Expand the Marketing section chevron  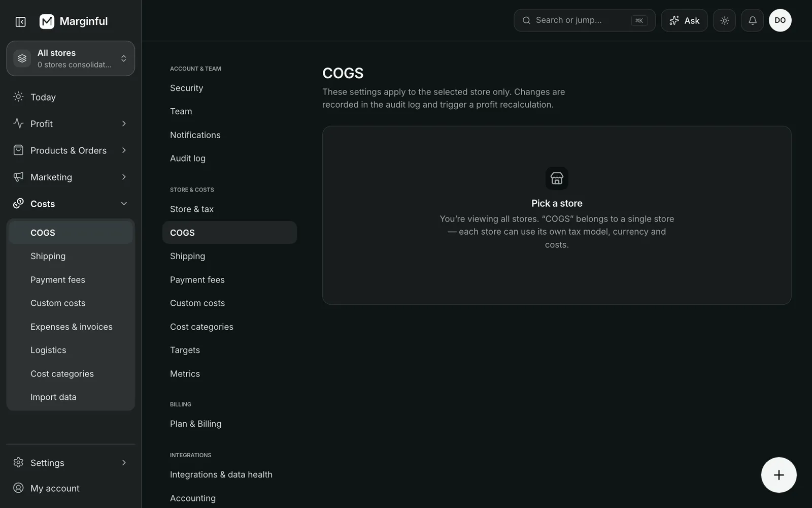click(124, 177)
